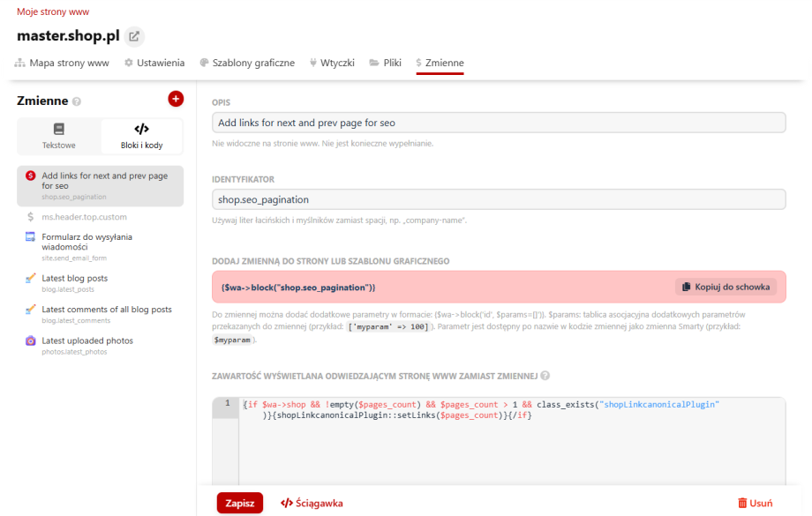Switch to Bloki i kody type
The image size is (812, 516).
pyautogui.click(x=141, y=137)
